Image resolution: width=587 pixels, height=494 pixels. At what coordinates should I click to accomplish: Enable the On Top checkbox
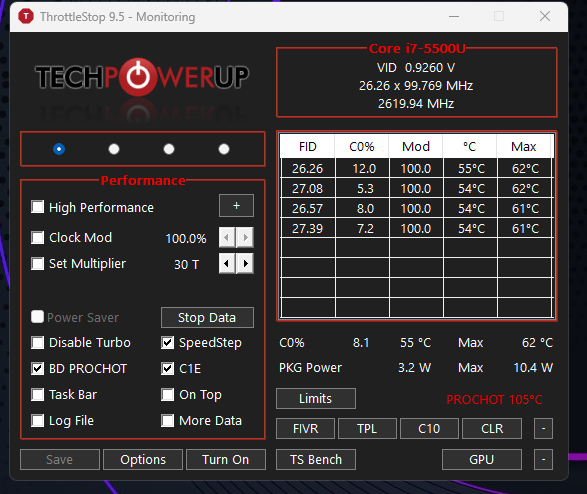point(167,394)
